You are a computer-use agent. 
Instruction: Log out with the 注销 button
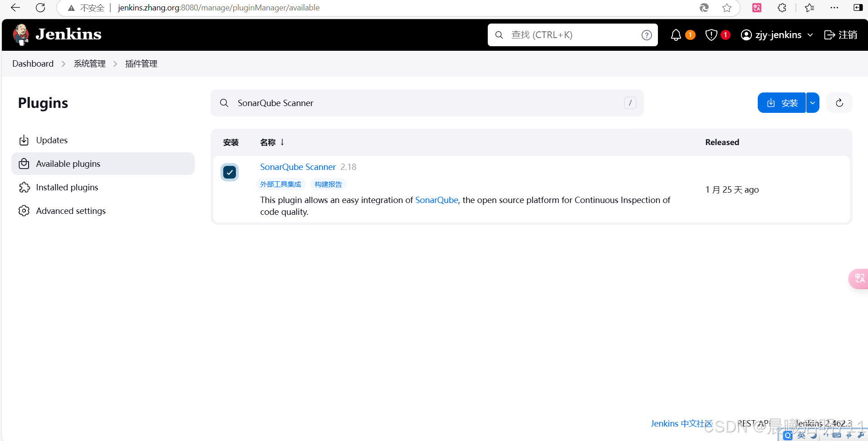pos(840,35)
